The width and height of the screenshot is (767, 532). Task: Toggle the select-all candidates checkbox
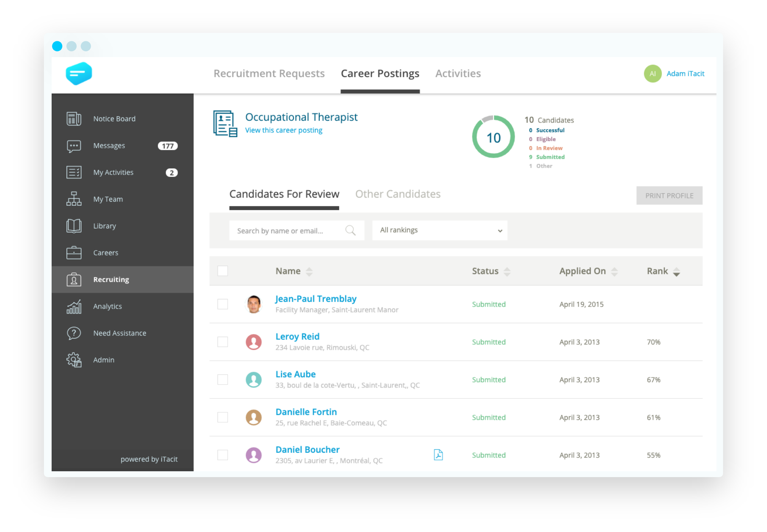pyautogui.click(x=223, y=271)
